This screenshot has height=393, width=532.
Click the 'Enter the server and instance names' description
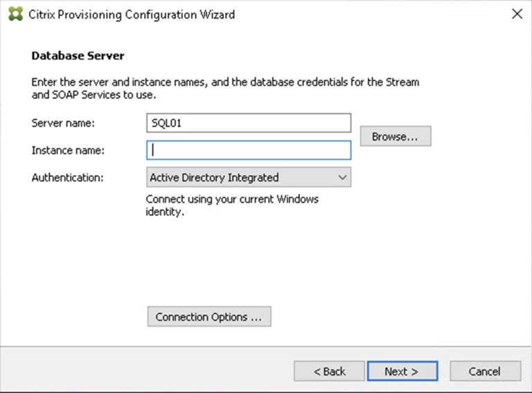[x=225, y=89]
